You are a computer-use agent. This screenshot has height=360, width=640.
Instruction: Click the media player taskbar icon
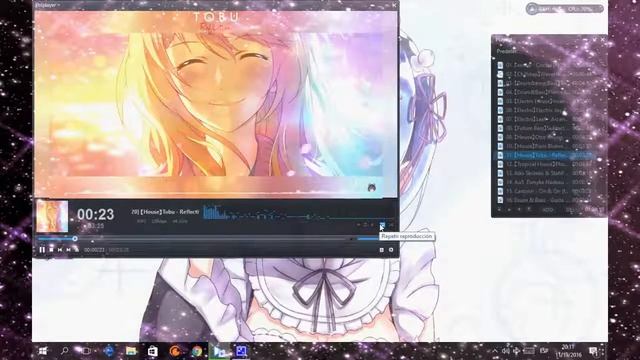pyautogui.click(x=220, y=351)
